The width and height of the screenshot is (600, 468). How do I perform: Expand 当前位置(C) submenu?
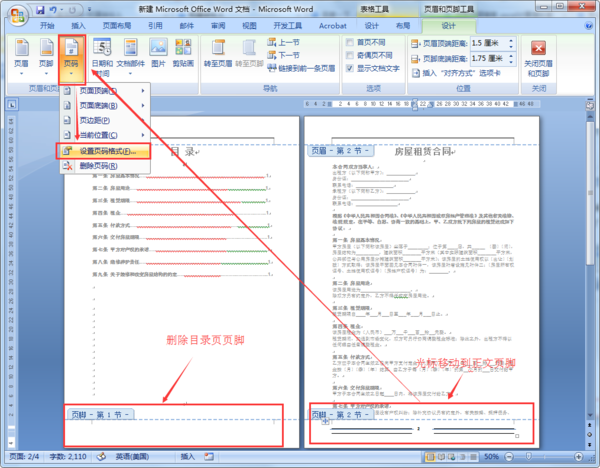(105, 135)
